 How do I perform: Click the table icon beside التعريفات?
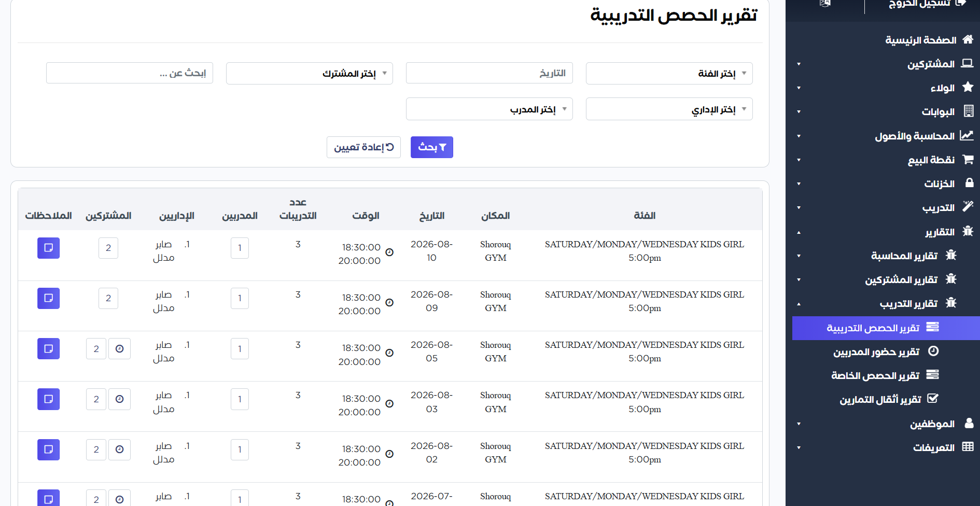click(x=968, y=446)
